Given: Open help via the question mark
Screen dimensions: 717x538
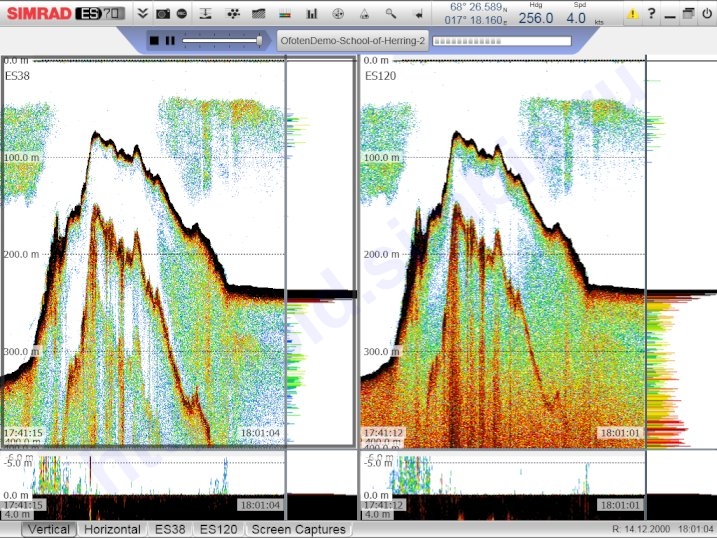Looking at the screenshot, I should point(651,14).
